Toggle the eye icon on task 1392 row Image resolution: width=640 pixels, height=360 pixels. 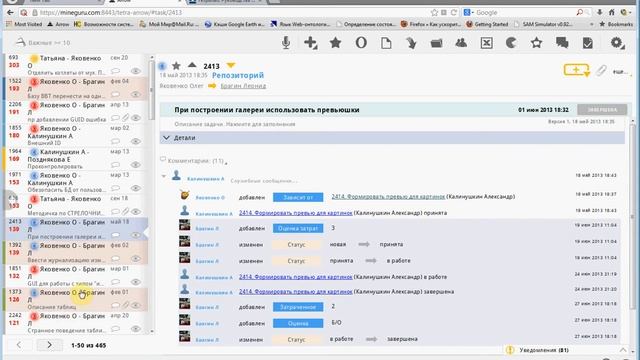136,258
